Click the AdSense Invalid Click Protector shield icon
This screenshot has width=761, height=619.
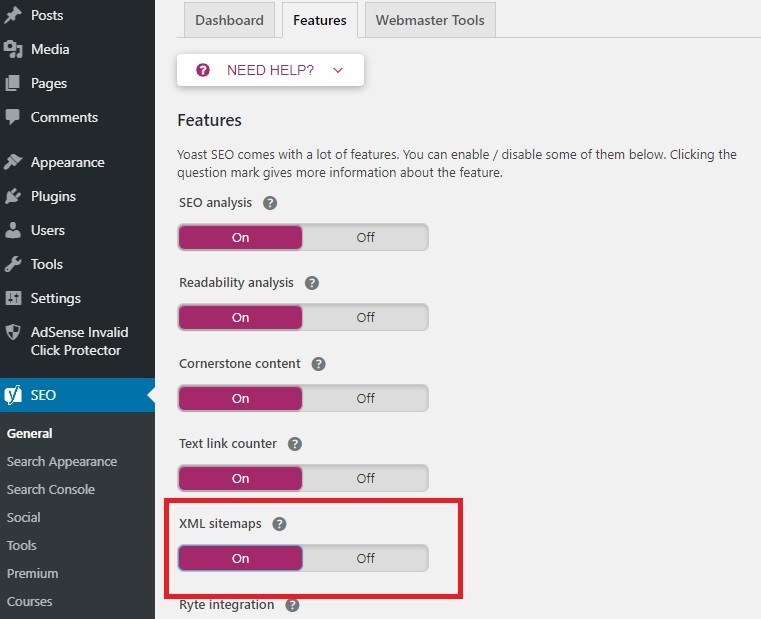coord(13,333)
